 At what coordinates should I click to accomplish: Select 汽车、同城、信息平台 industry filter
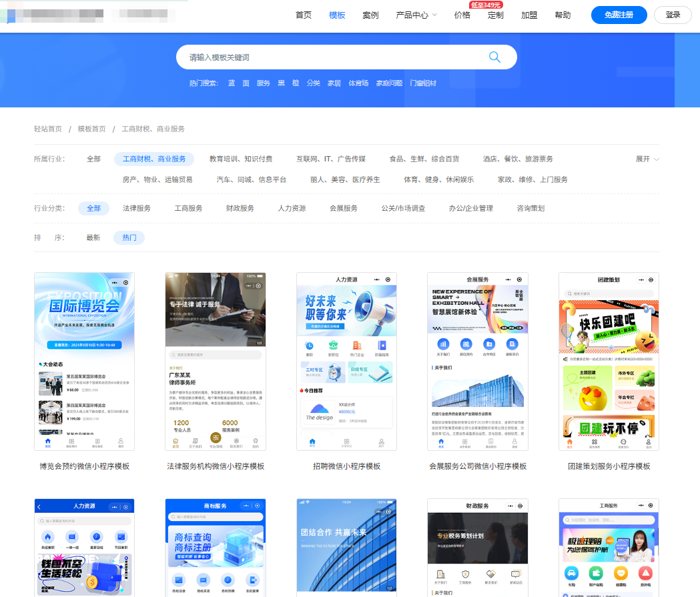pos(252,179)
